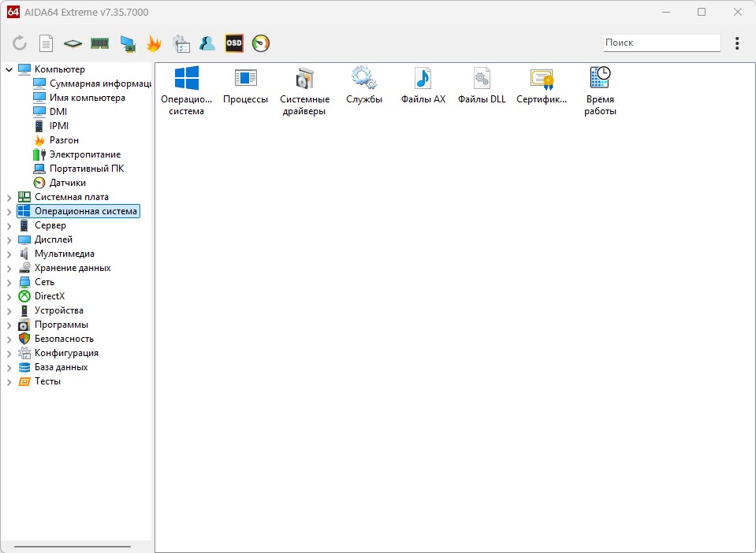Select Тесты tree label
This screenshot has width=756, height=553.
coord(47,381)
